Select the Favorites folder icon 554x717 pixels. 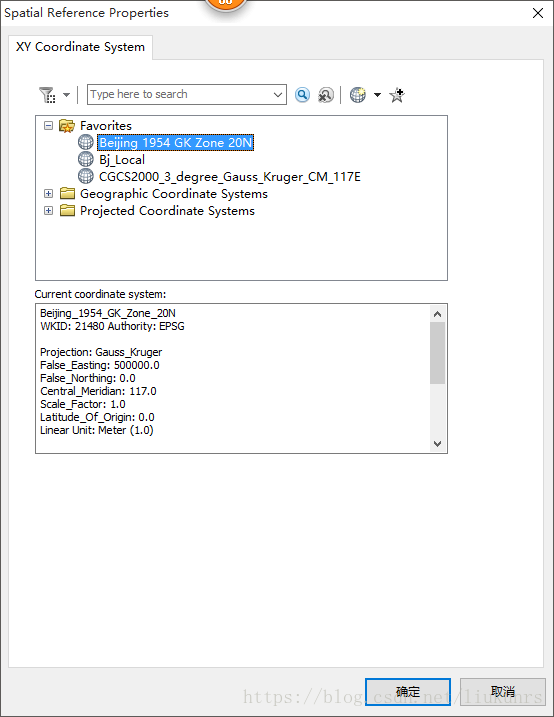(67, 125)
